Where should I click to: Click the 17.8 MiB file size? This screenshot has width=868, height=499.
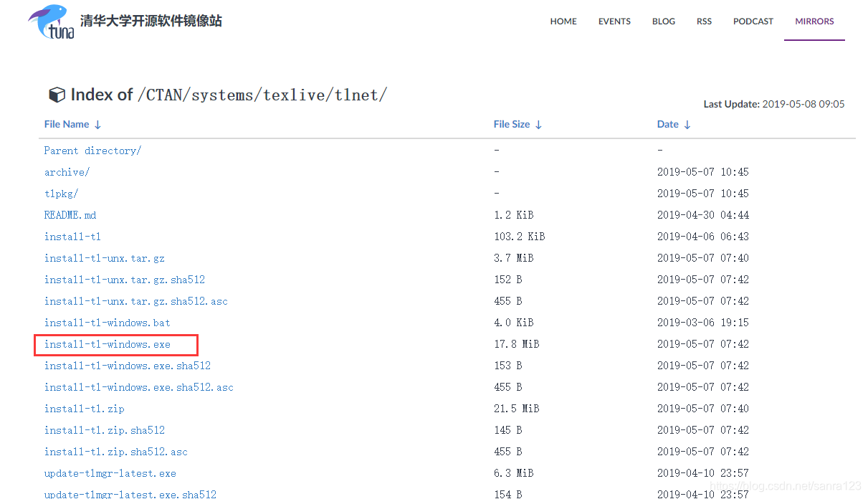516,344
